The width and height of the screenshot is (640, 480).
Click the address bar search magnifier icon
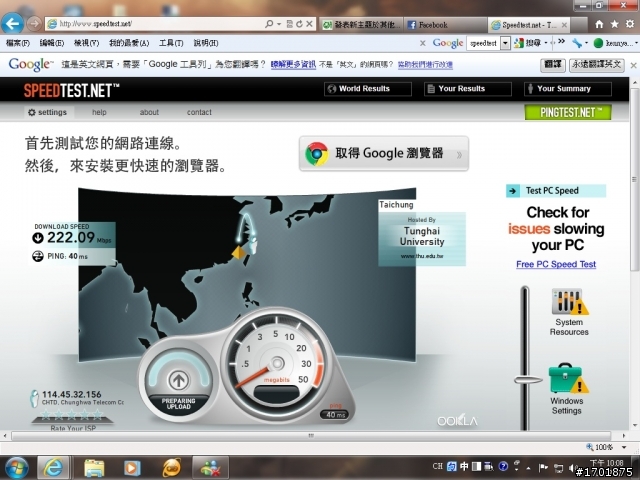(x=269, y=24)
